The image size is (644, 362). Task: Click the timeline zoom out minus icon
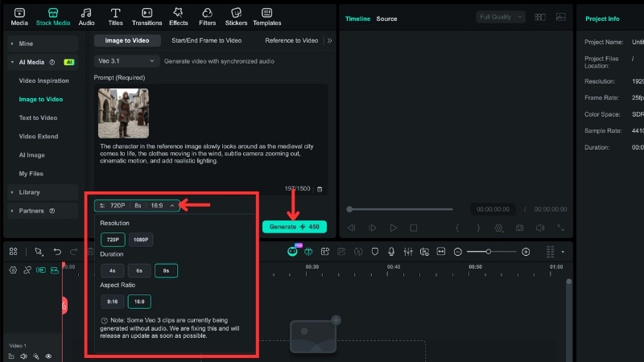[457, 252]
